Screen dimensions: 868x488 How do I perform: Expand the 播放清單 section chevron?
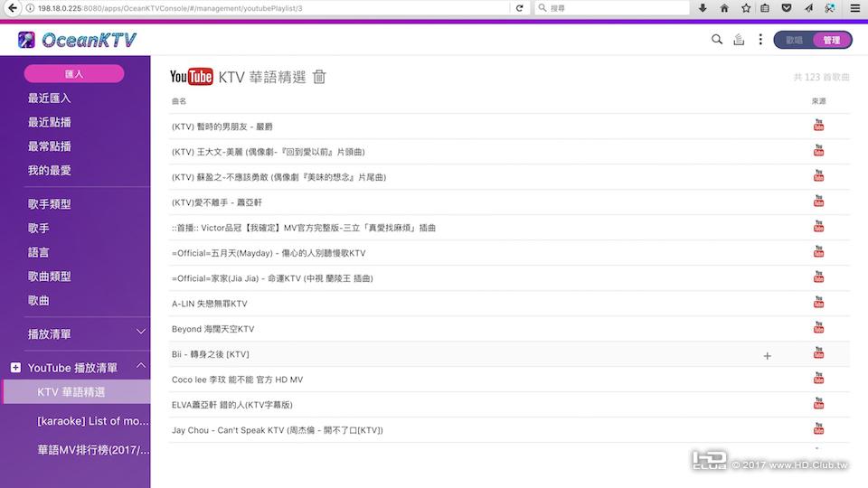click(141, 332)
